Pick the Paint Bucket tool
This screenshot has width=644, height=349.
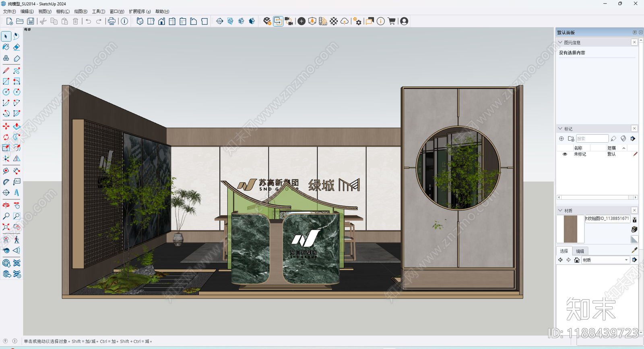[x=6, y=47]
